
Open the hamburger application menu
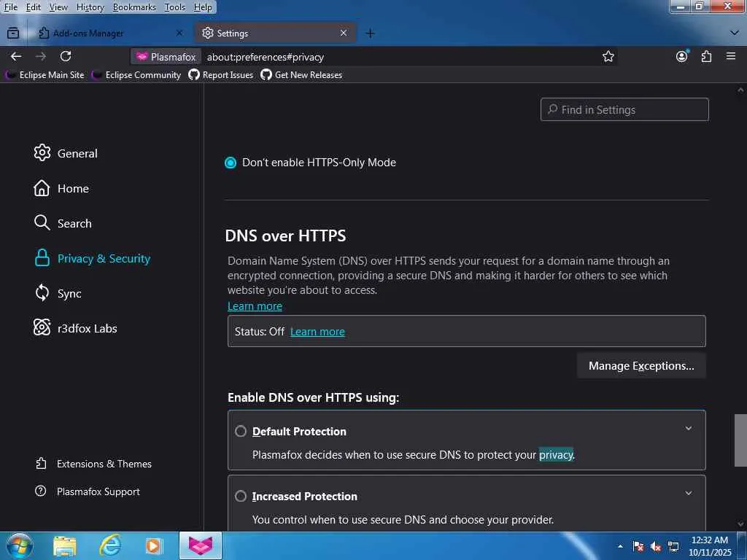(731, 56)
